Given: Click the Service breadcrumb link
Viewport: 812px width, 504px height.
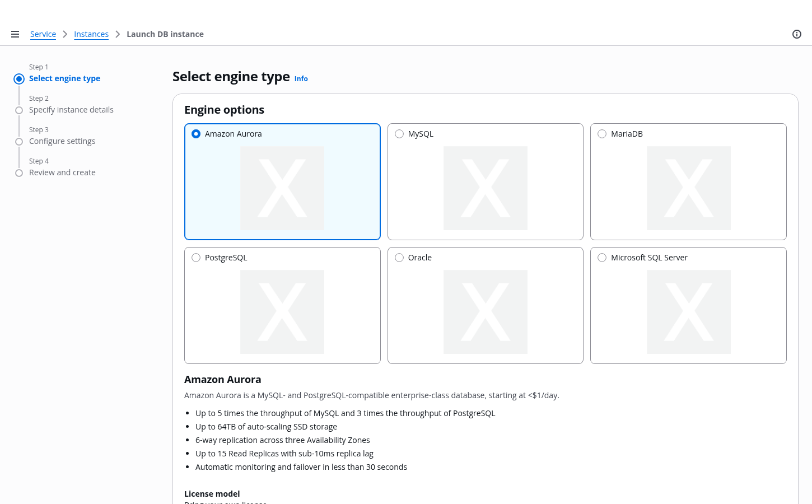Looking at the screenshot, I should coord(43,34).
